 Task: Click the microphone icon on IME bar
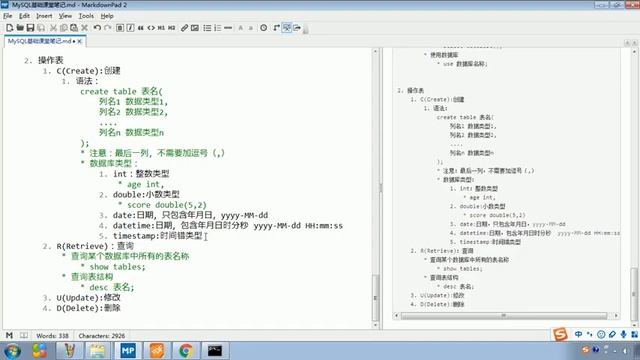[x=623, y=334]
